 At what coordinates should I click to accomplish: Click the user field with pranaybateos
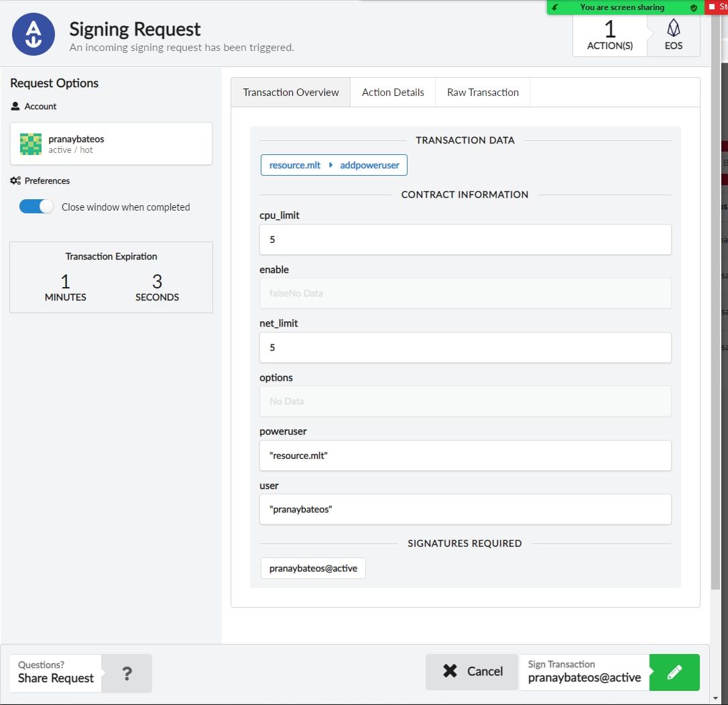[x=465, y=509]
